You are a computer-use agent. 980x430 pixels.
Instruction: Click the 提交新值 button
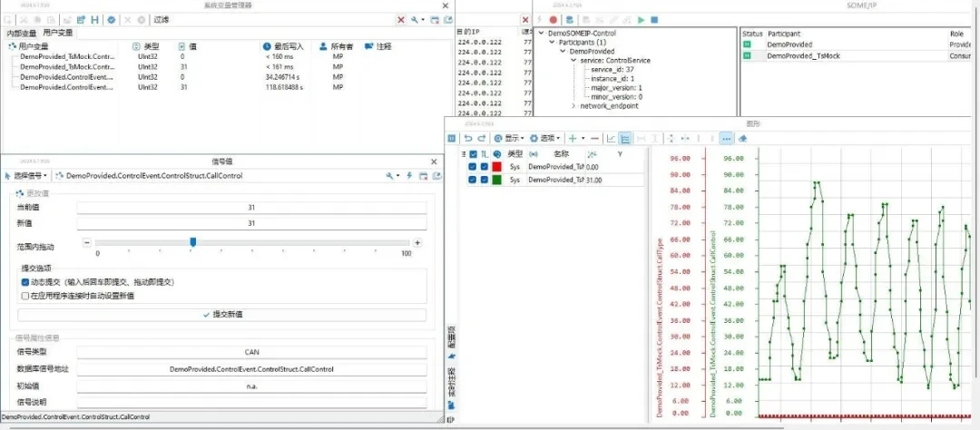[222, 314]
